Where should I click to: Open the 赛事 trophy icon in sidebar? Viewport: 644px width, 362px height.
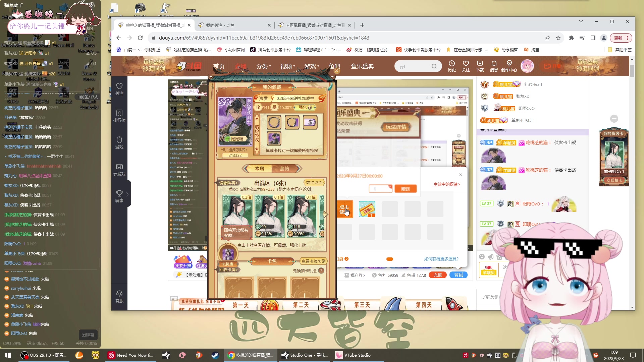coord(119,196)
